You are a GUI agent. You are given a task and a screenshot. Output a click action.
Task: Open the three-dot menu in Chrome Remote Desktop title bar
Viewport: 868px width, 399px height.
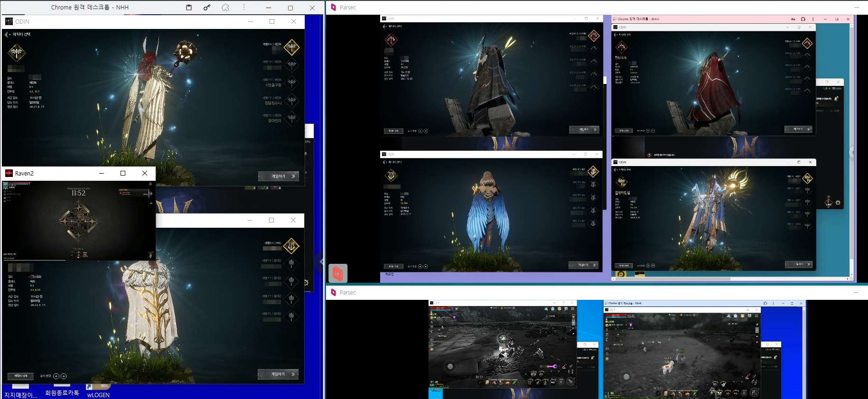tap(244, 8)
